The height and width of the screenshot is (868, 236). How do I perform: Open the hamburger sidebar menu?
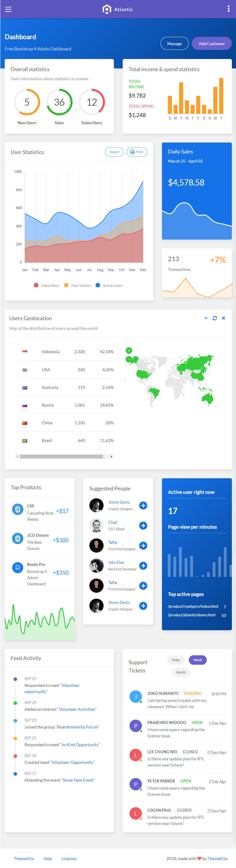(8, 9)
